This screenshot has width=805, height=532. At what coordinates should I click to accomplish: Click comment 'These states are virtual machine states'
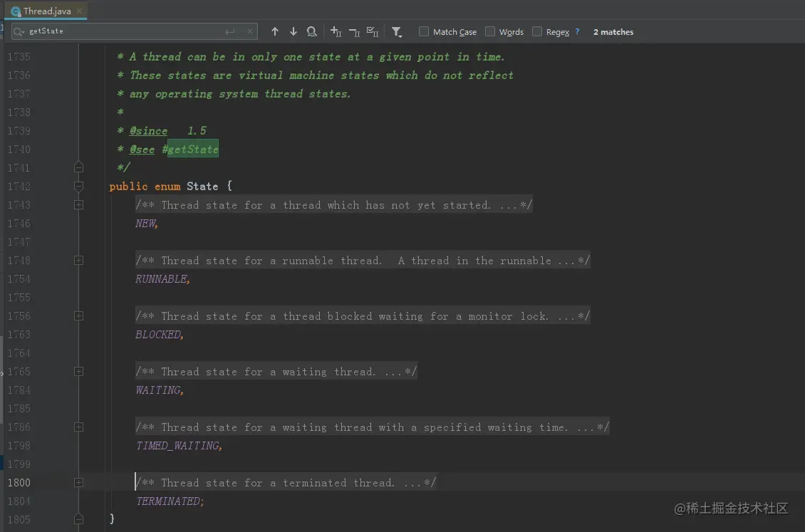click(x=254, y=75)
